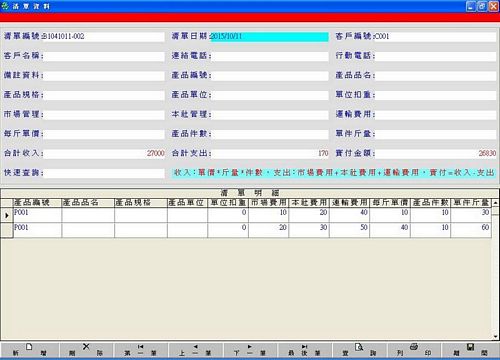Click the 列印 (print) printer button
The image size is (500, 360).
click(x=414, y=350)
